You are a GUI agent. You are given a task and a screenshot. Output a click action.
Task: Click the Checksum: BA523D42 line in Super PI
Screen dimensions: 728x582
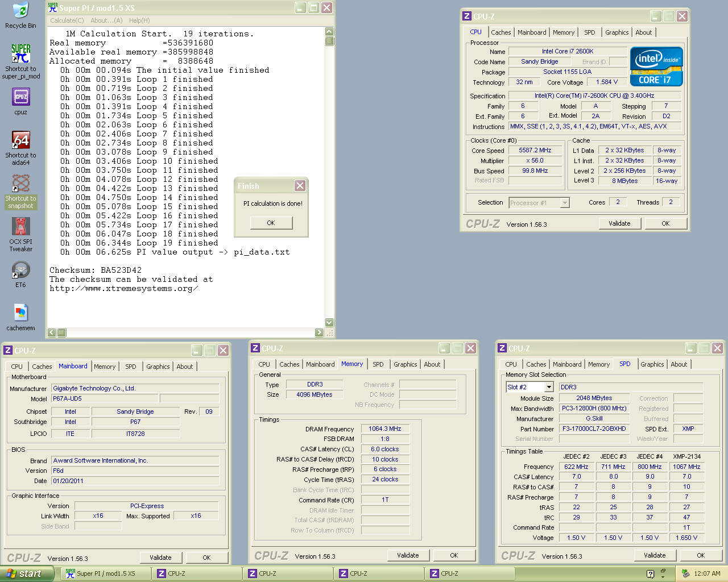96,271
